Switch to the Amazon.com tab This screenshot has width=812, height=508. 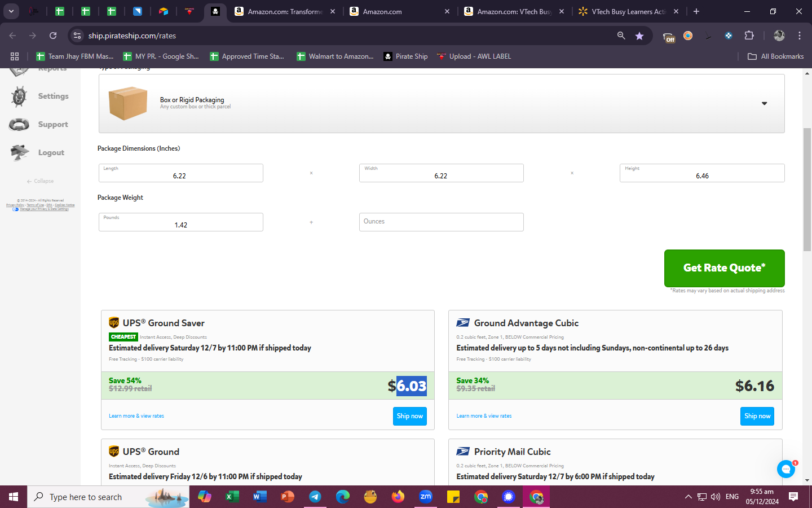pos(400,11)
